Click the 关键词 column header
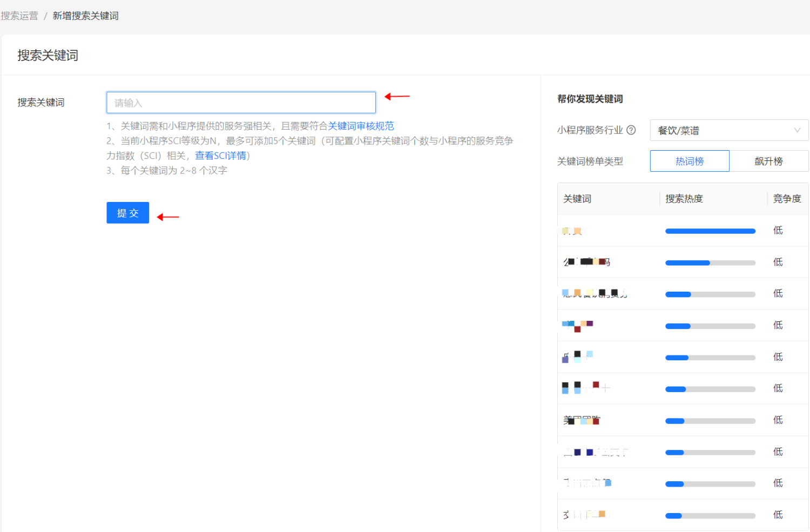The height and width of the screenshot is (532, 810). tap(577, 198)
